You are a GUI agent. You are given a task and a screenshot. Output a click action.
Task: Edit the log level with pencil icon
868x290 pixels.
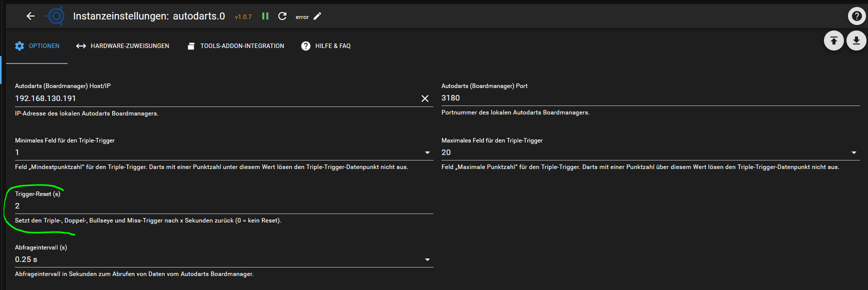coord(317,16)
